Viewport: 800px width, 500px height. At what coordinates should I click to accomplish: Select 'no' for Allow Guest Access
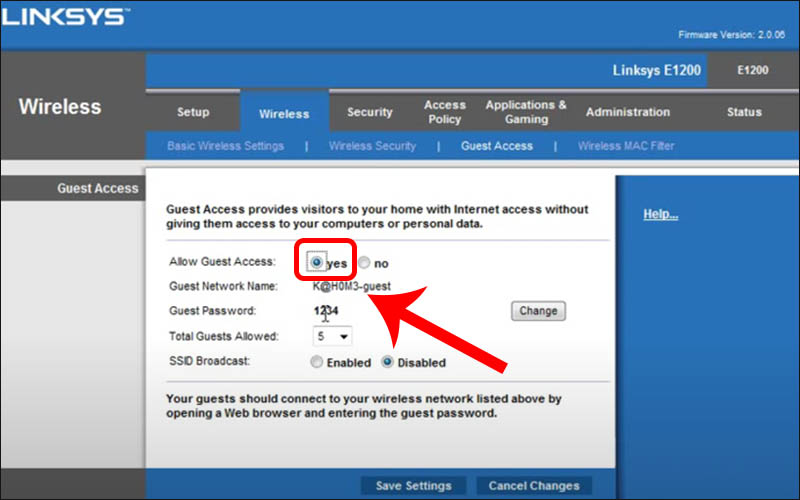(364, 262)
